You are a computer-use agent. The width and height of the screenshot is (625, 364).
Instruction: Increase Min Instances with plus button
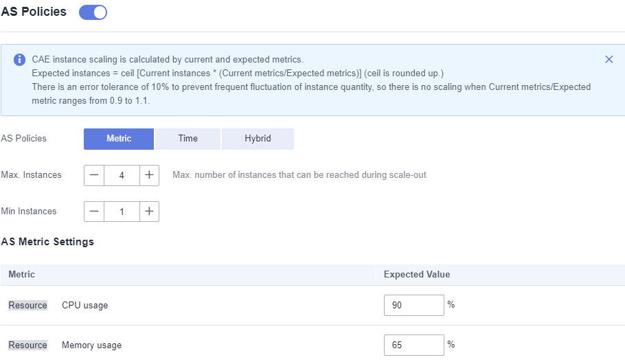pos(149,212)
